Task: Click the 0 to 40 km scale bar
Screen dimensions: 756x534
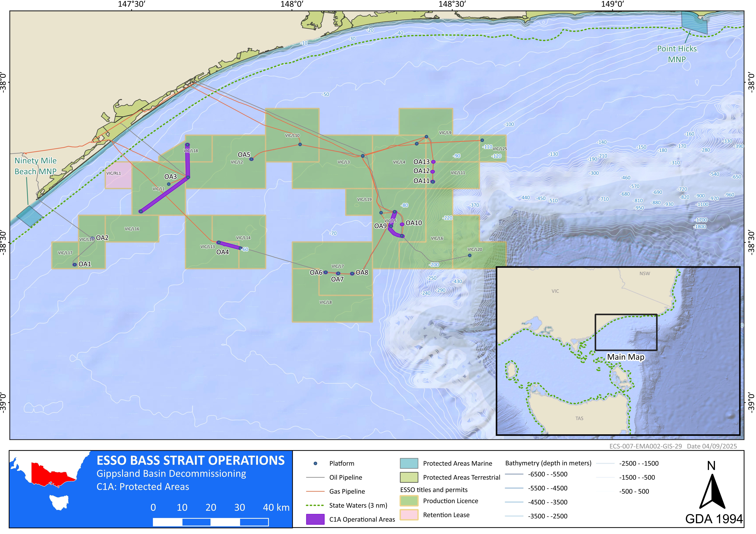Action: click(211, 522)
